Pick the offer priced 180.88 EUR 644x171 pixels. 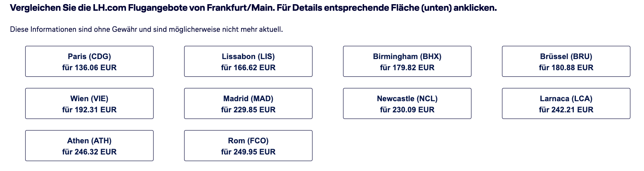pyautogui.click(x=566, y=68)
